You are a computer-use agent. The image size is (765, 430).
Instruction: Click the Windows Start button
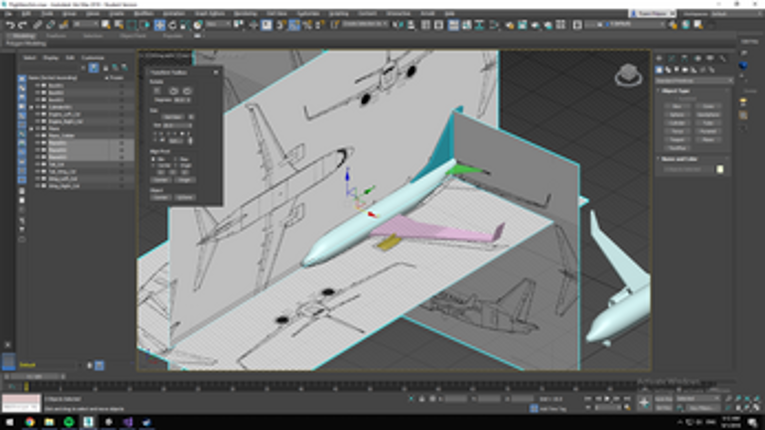10,422
